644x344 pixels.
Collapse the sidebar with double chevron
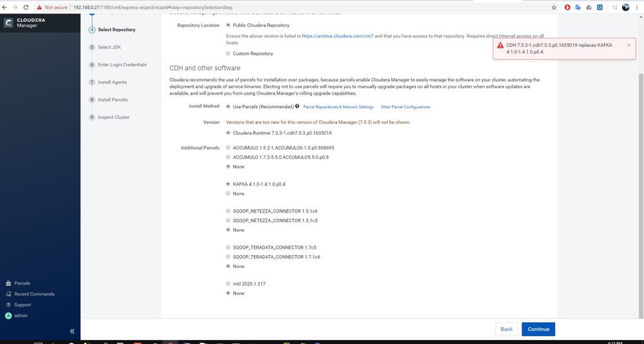point(72,331)
